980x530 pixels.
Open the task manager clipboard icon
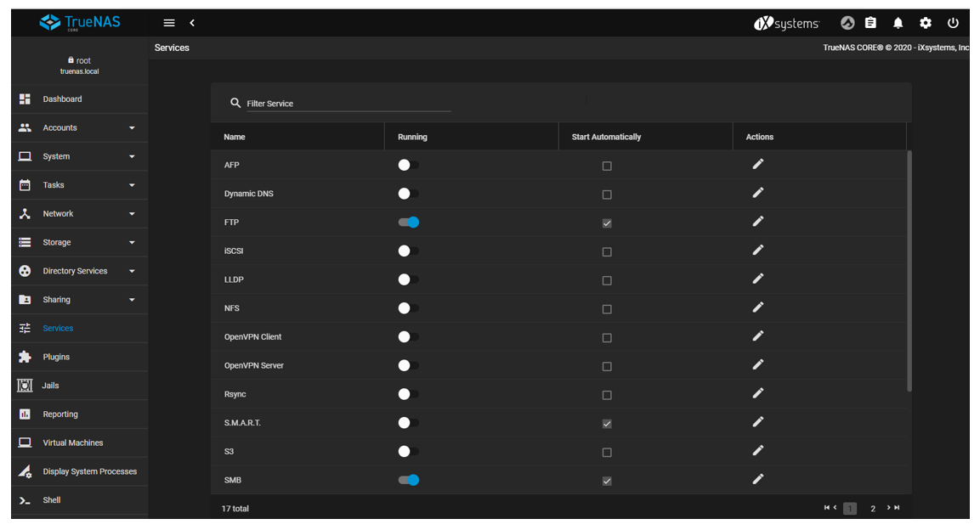[x=870, y=23]
